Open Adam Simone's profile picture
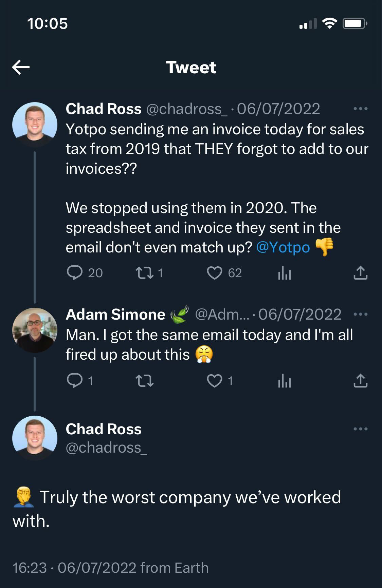 click(x=35, y=330)
